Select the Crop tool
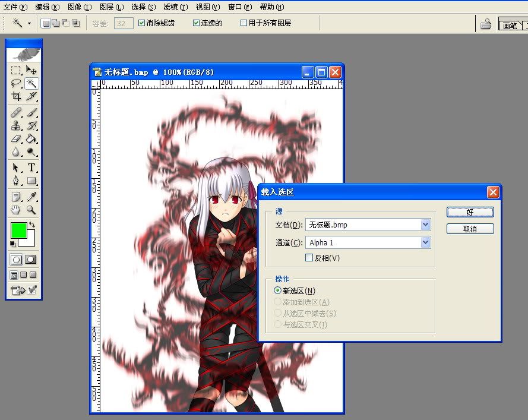Viewport: 528px width, 420px height. (16, 96)
